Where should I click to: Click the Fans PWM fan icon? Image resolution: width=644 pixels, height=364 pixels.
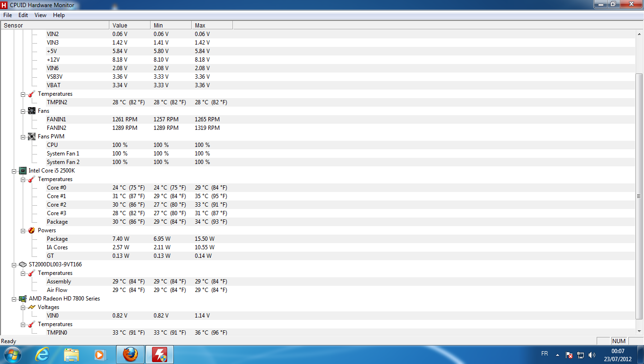click(32, 136)
